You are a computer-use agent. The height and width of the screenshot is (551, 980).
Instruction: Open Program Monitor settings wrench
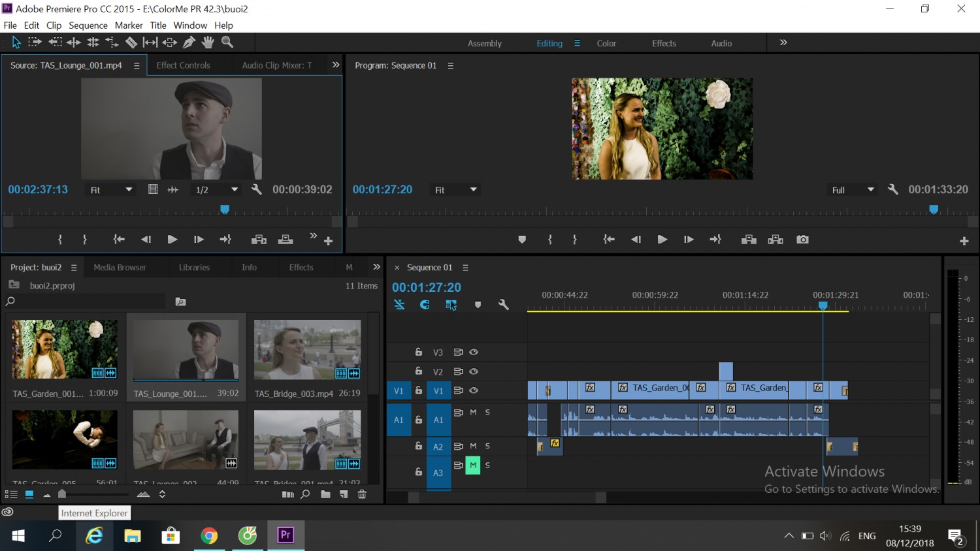892,189
